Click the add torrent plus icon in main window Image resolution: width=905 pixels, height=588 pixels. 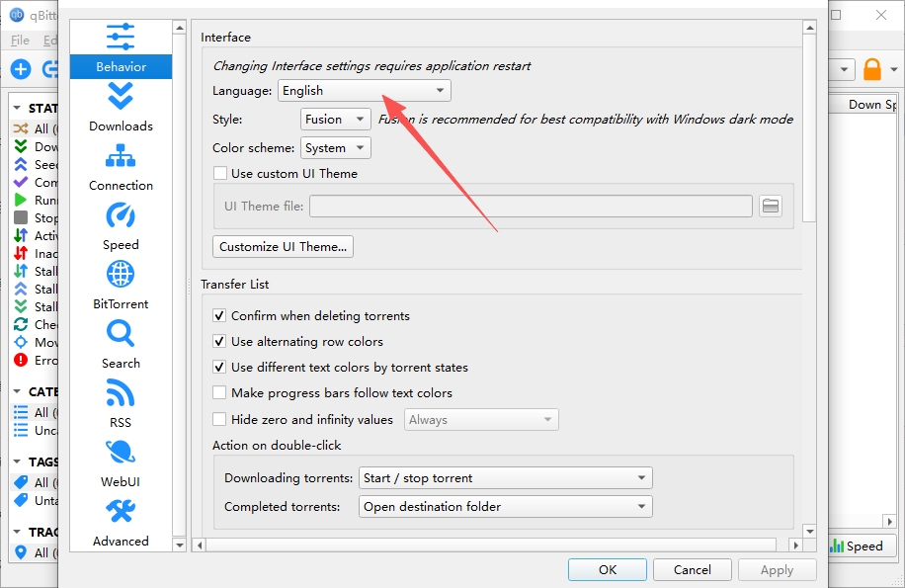(x=21, y=70)
